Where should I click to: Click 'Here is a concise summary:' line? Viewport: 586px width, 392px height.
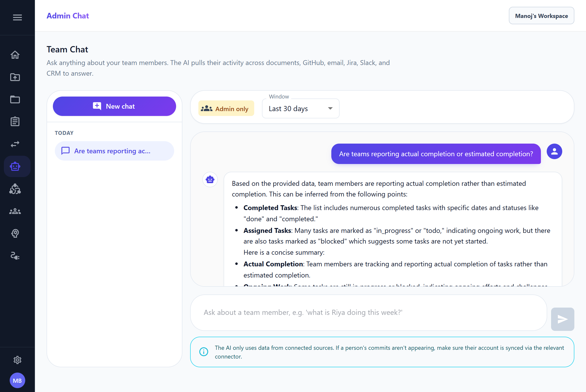click(284, 253)
